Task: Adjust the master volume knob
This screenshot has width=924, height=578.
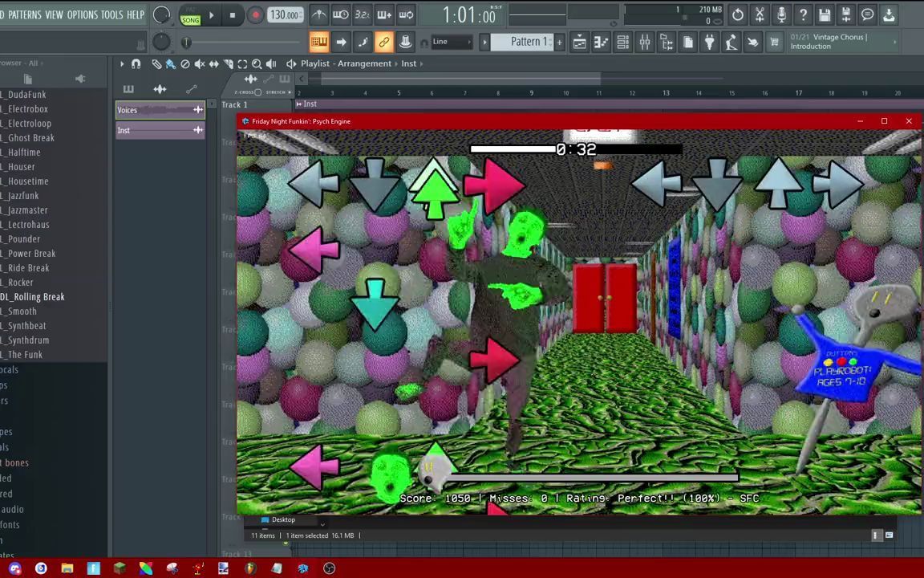Action: (161, 14)
